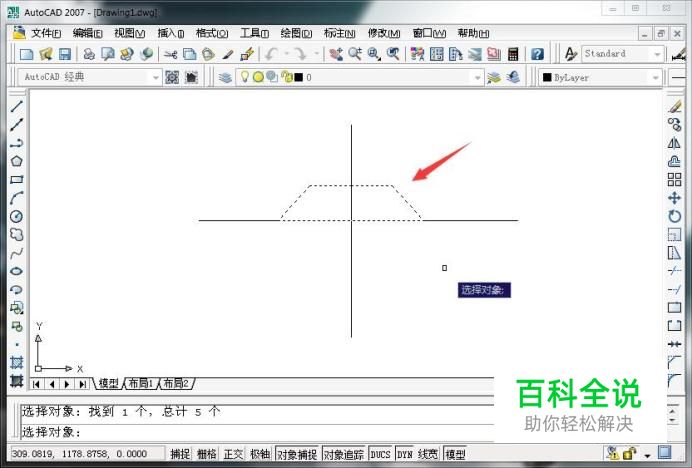The image size is (692, 468).
Task: Toggle 对象追踪 object tracking in status bar
Action: [344, 454]
